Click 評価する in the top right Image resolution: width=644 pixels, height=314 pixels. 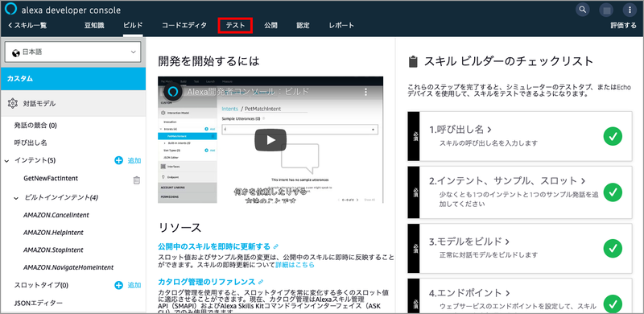pos(623,26)
